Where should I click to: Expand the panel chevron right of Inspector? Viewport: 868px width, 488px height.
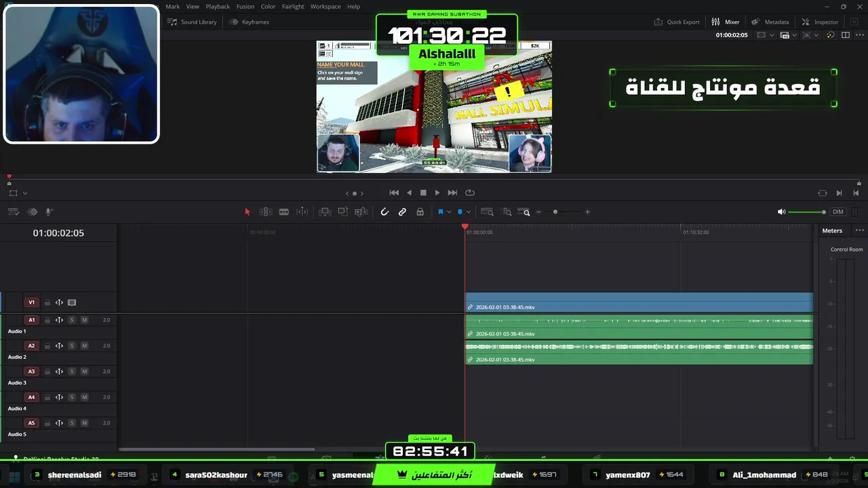(x=854, y=22)
